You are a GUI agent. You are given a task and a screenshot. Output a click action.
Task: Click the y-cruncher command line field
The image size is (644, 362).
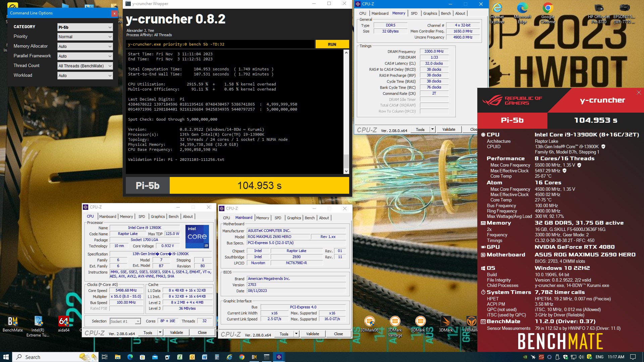tap(220, 44)
